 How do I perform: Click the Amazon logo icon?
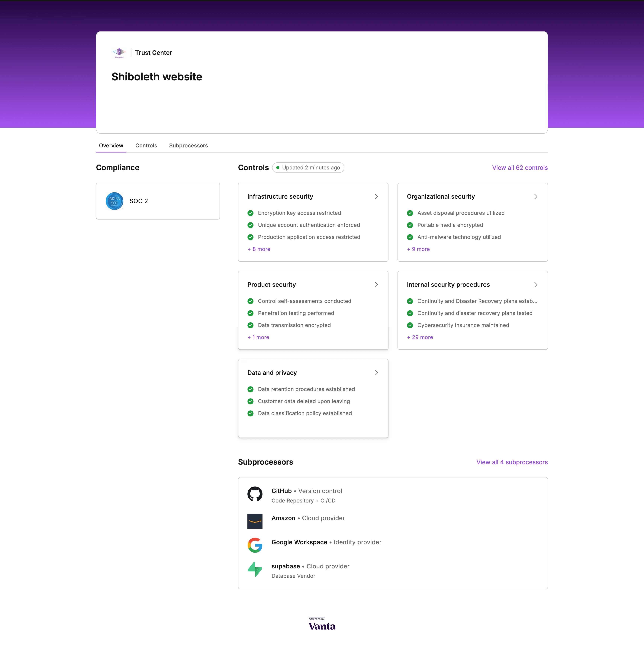pyautogui.click(x=255, y=521)
